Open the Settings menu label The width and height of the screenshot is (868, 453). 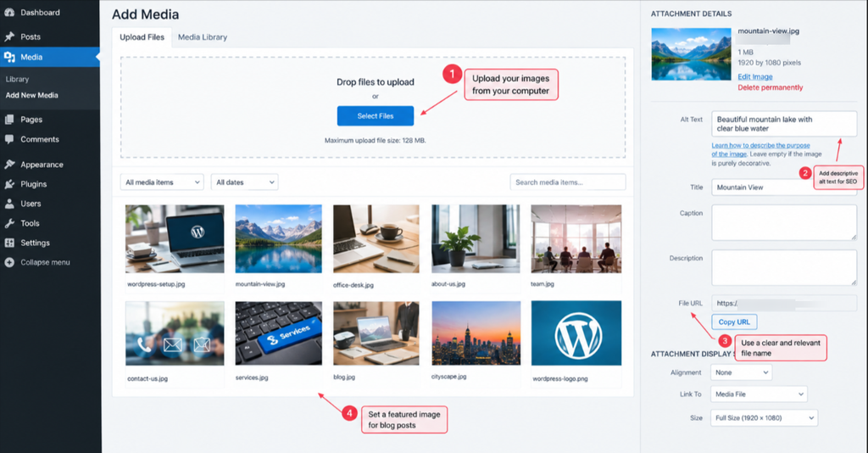tap(35, 243)
